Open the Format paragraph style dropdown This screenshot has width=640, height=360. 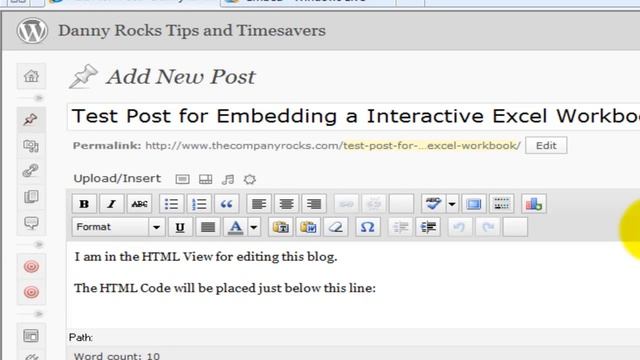pos(118,227)
